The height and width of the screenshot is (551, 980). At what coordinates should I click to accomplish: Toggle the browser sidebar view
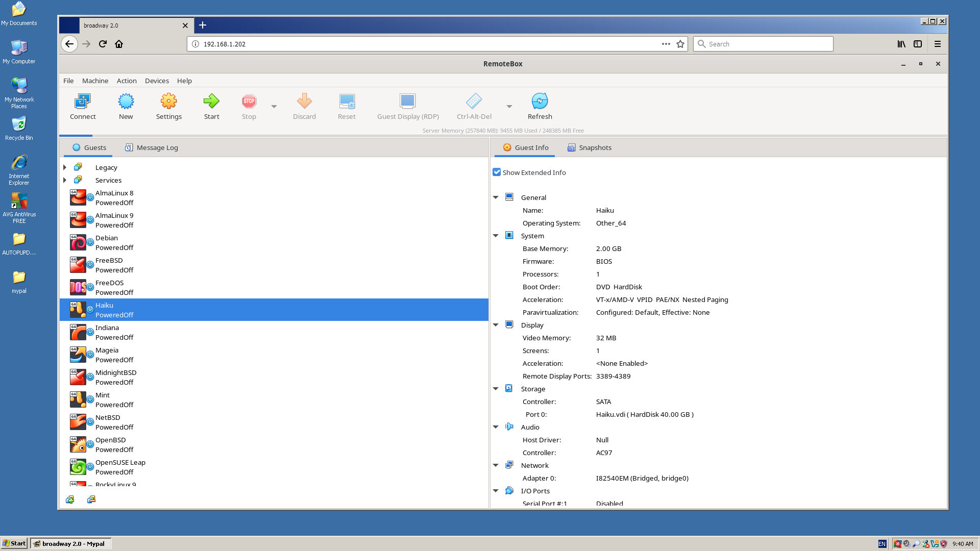(918, 44)
